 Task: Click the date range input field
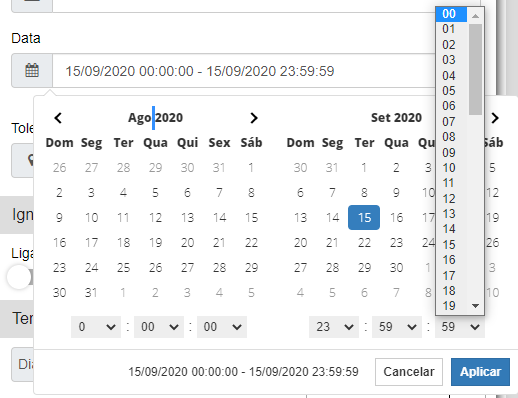pyautogui.click(x=243, y=71)
